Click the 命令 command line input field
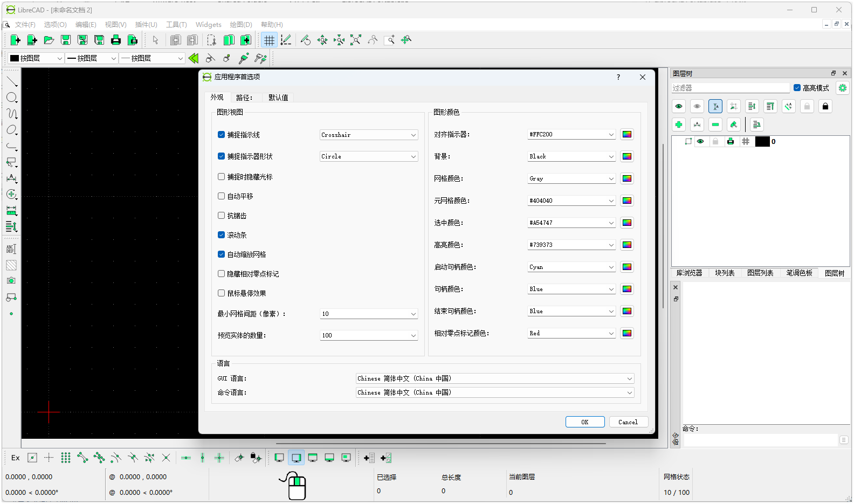 761,440
